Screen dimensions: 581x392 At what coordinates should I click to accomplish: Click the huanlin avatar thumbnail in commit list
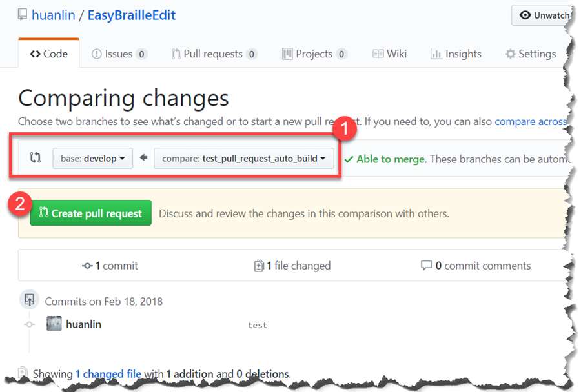(54, 324)
